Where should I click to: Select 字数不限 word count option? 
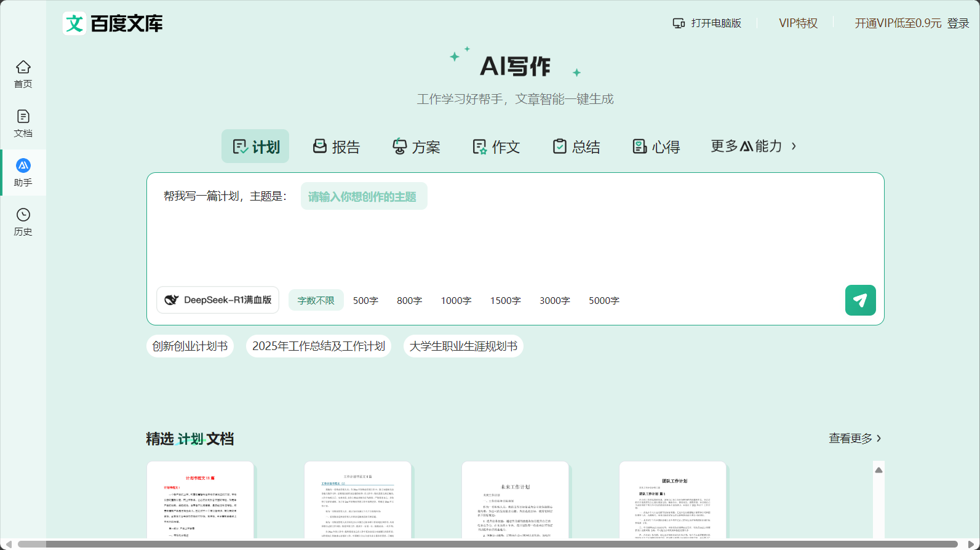pyautogui.click(x=316, y=300)
